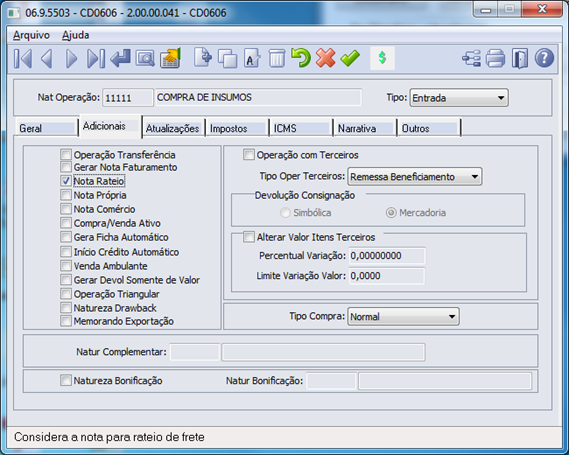Click the Natur Complementar description field
Viewport: 569px width, 455px height.
tap(323, 352)
